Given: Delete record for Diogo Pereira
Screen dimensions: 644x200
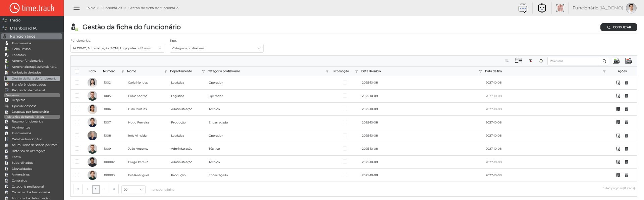Looking at the screenshot, I should [626, 162].
